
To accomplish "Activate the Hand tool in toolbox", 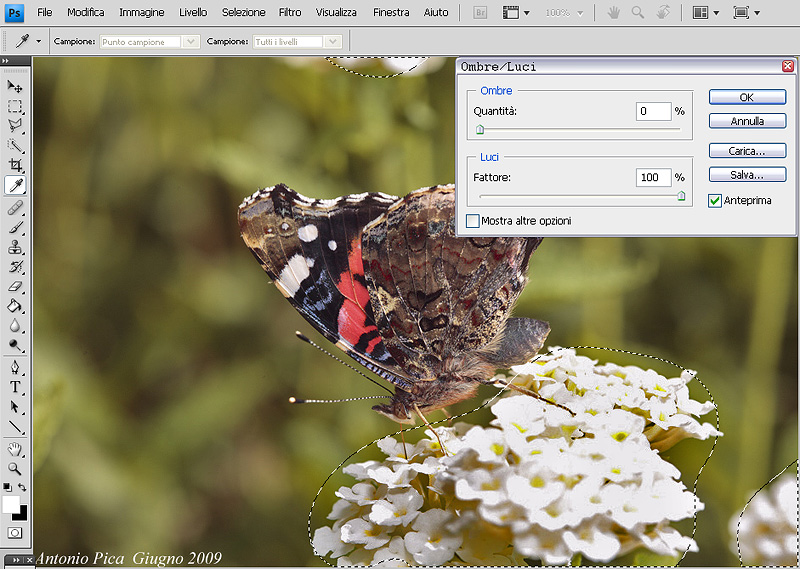I will [15, 449].
